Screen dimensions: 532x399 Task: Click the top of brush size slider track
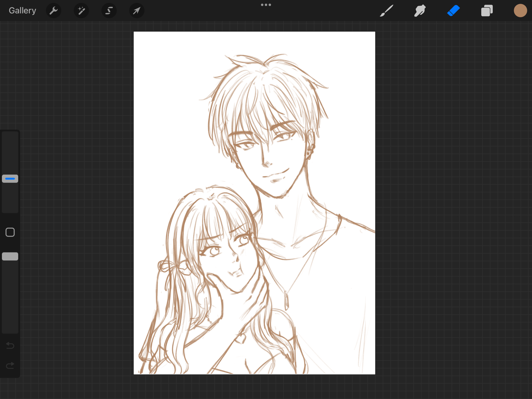tap(10, 136)
